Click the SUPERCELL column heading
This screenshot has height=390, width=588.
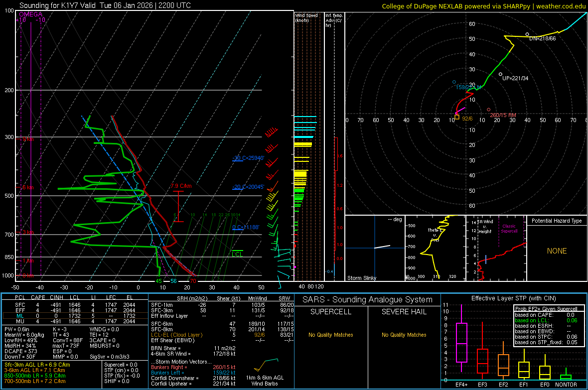[x=331, y=312]
